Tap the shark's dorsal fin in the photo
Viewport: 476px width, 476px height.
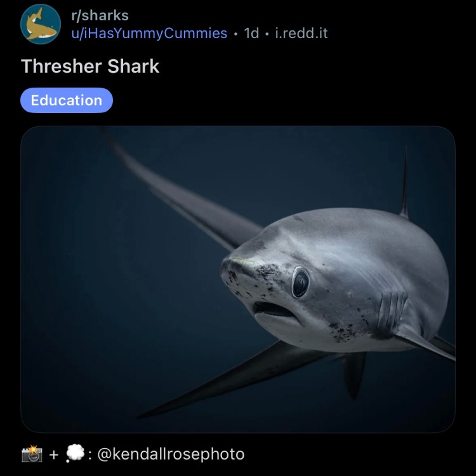[404, 182]
